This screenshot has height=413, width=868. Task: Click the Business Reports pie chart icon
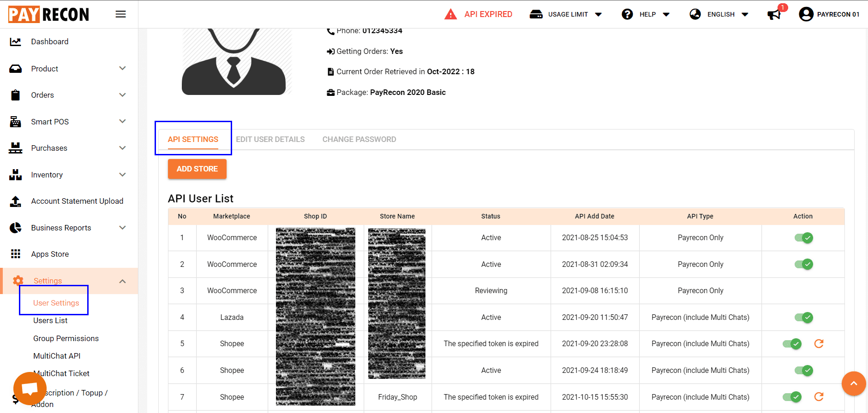15,228
